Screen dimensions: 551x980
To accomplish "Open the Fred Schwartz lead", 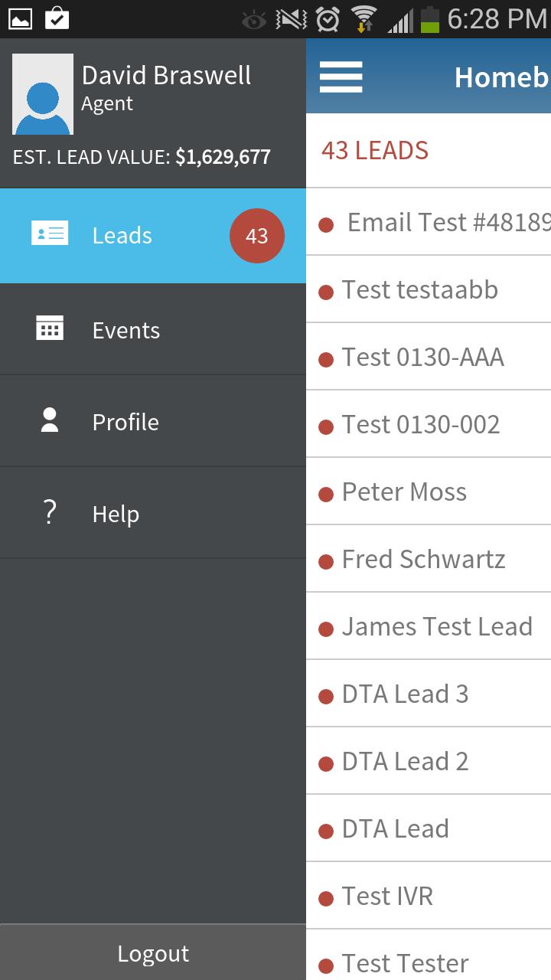I will pyautogui.click(x=423, y=559).
